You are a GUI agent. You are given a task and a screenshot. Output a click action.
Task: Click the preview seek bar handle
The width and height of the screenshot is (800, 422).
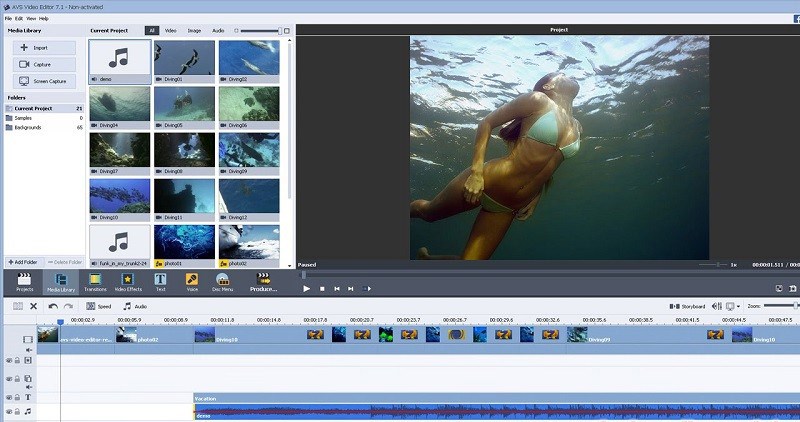(x=304, y=275)
